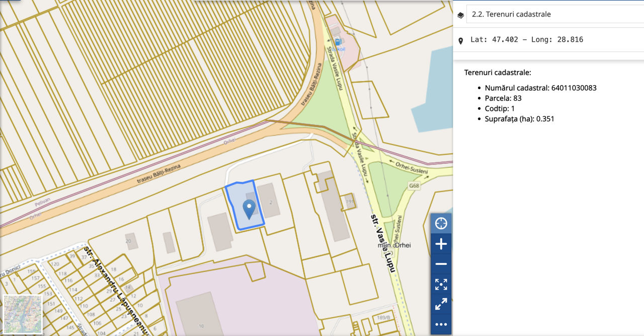Image resolution: width=644 pixels, height=336 pixels.
Task: Toggle fullscreen map with arrows icon
Action: click(441, 304)
